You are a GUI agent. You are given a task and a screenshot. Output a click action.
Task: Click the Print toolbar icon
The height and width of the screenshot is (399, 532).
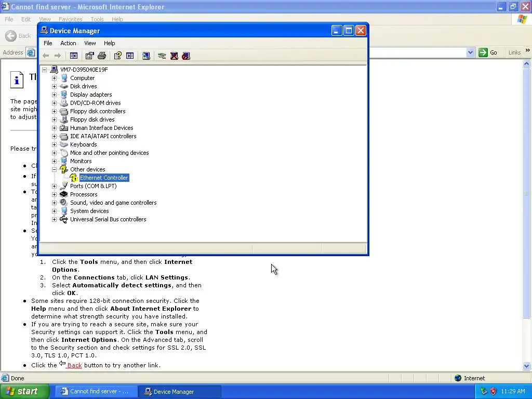pos(102,56)
